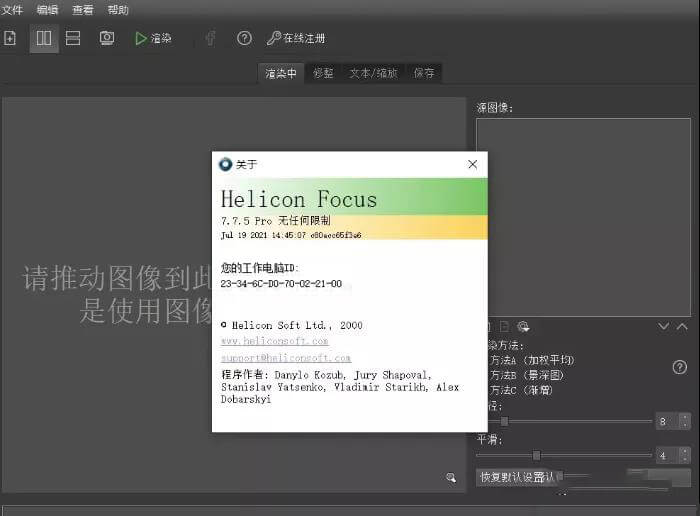Image resolution: width=700 pixels, height=516 pixels.
Task: Click the 平滑 smoothing slider handle
Action: click(536, 455)
